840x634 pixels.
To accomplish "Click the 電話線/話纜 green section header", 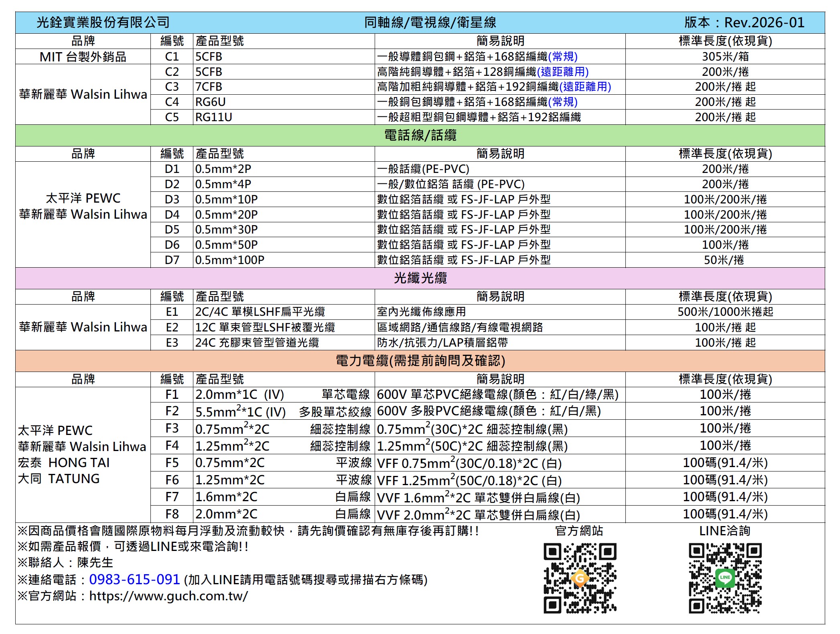I will 420,135.
